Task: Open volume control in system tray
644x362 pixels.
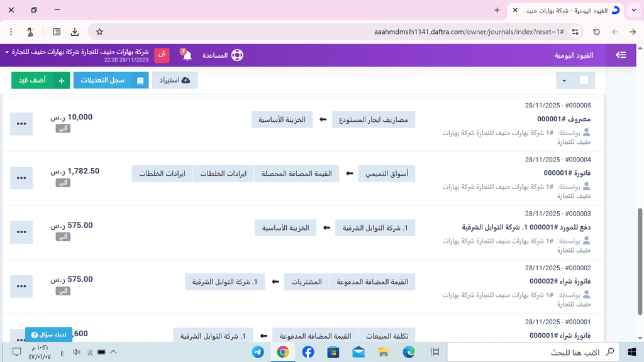Action: pos(76,352)
